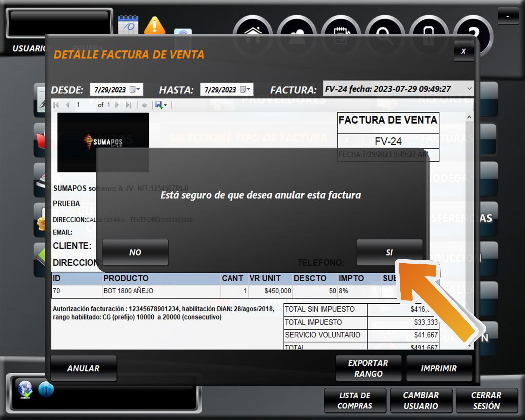The height and width of the screenshot is (420, 525).
Task: Click the blue antenna signal icon
Action: [x=46, y=389]
